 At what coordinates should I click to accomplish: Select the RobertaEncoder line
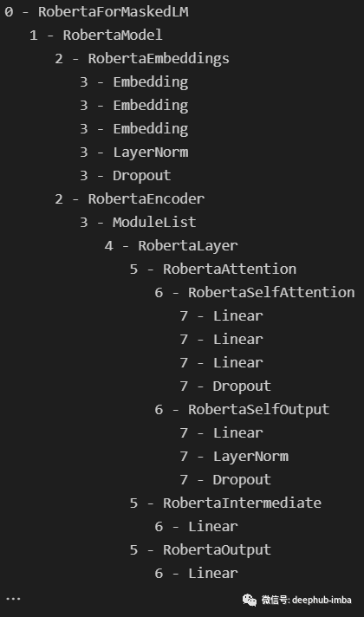tap(129, 199)
